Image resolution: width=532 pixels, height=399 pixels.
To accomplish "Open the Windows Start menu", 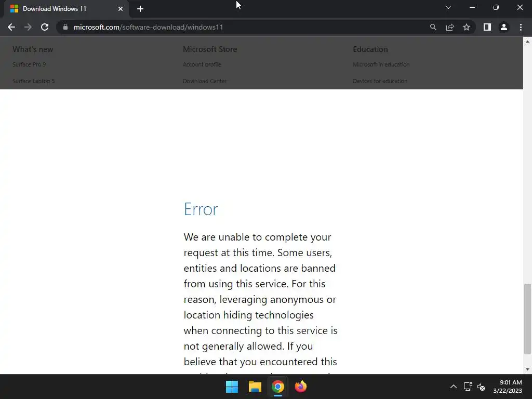I will (x=232, y=387).
